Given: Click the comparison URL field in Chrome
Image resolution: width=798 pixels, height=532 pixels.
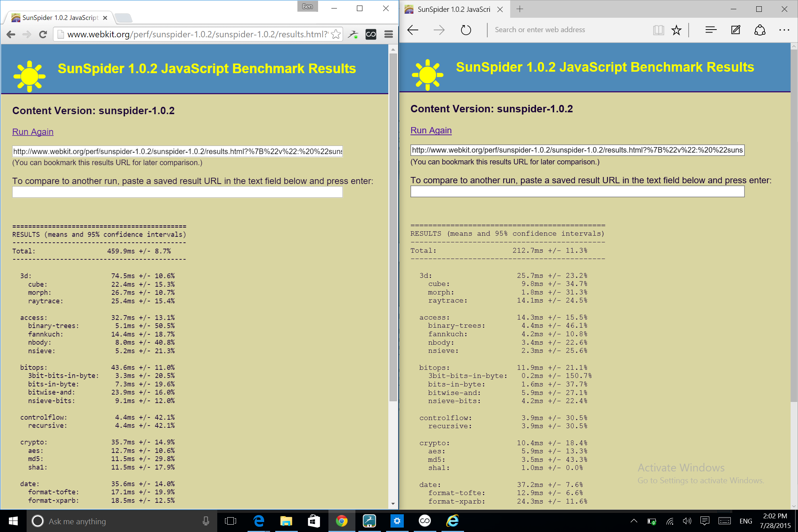Looking at the screenshot, I should 177,192.
